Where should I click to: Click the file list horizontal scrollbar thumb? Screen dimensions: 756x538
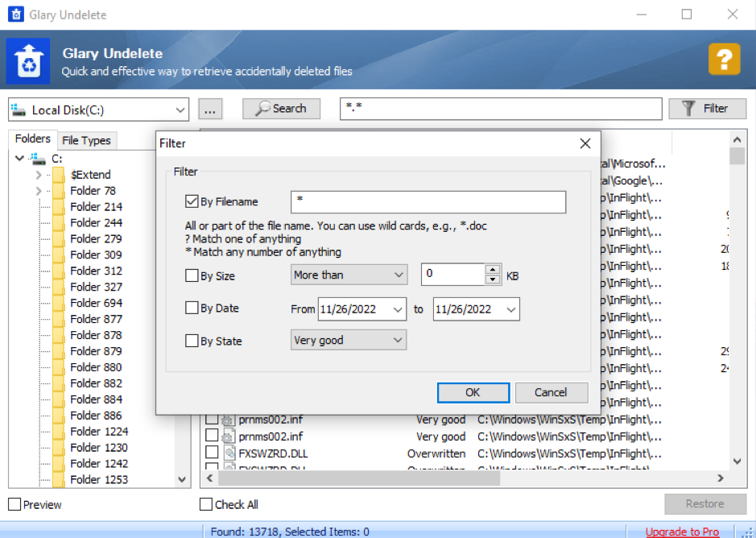pos(359,478)
